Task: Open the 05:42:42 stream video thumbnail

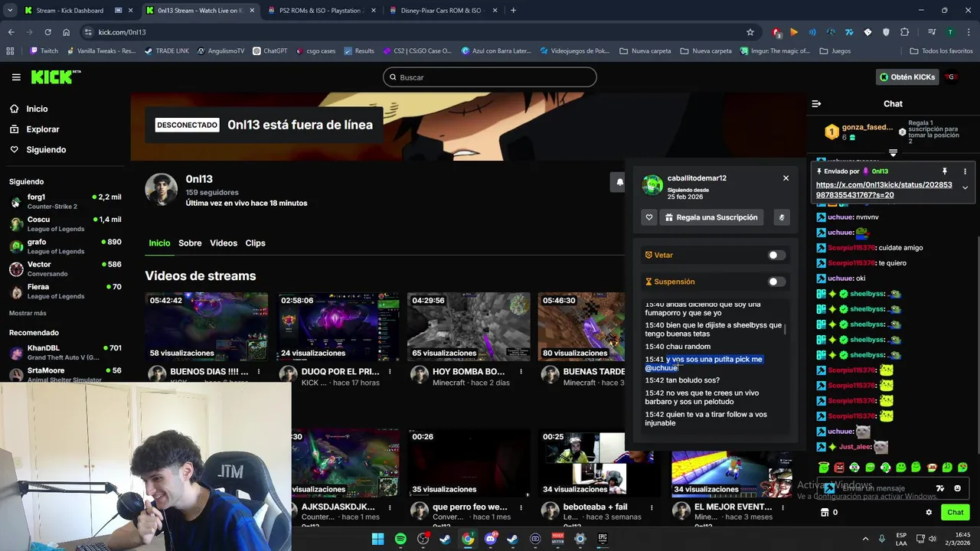Action: click(207, 327)
